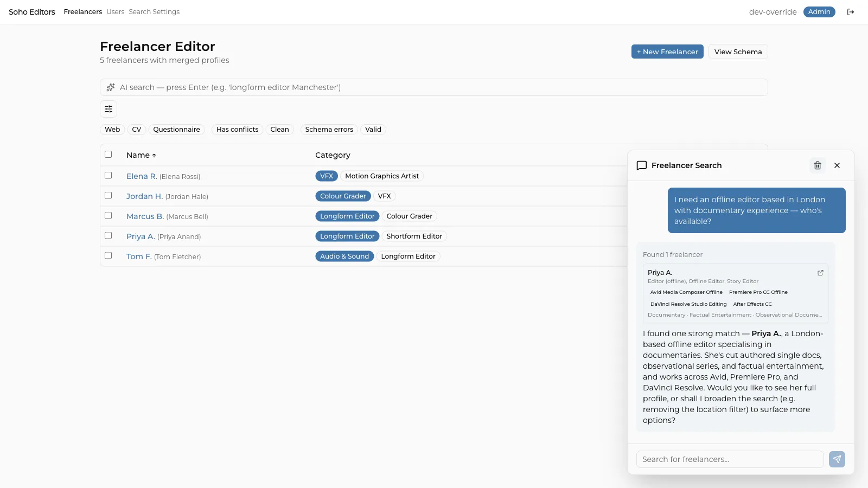The width and height of the screenshot is (868, 488).
Task: Click the chat bubble icon in Freelancer Search header
Action: pos(642,165)
